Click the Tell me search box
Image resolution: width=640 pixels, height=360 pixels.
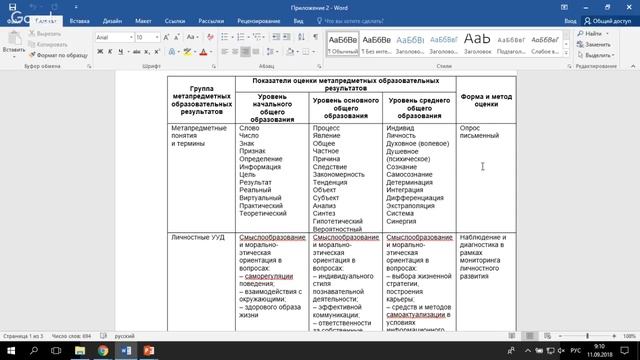[x=350, y=21]
